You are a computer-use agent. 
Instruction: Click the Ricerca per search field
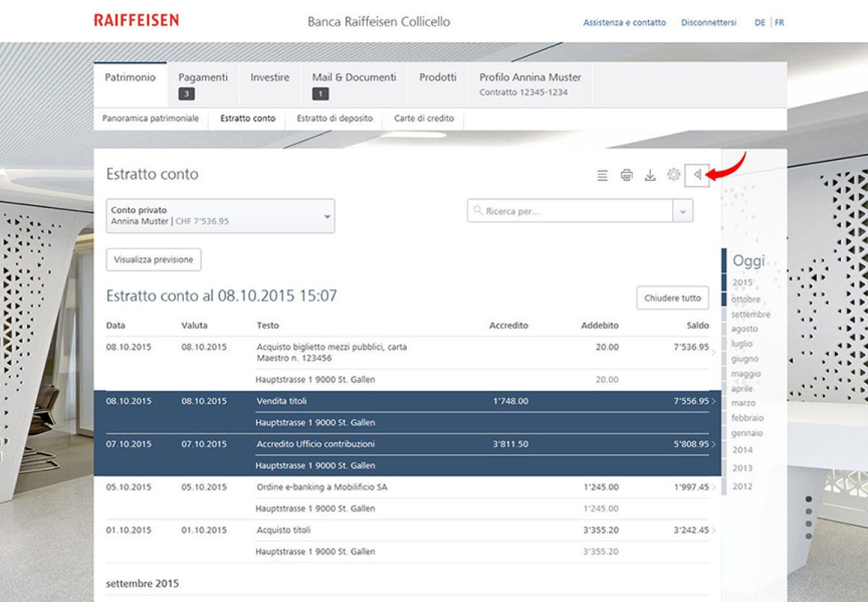click(573, 211)
